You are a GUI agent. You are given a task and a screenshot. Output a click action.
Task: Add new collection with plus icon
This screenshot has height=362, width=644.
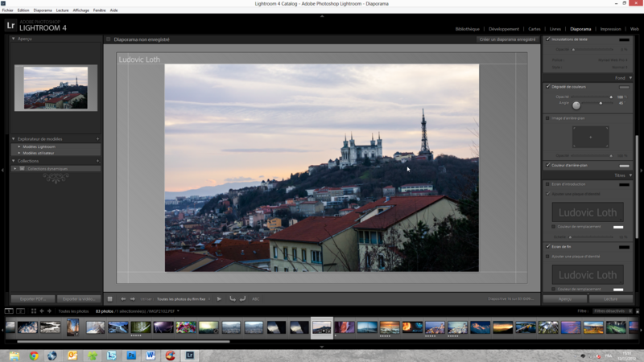pyautogui.click(x=98, y=161)
